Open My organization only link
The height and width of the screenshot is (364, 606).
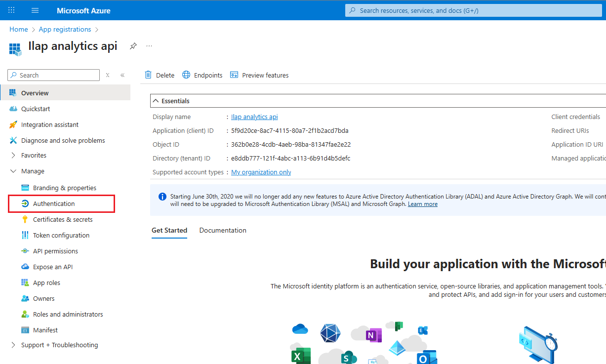[261, 172]
